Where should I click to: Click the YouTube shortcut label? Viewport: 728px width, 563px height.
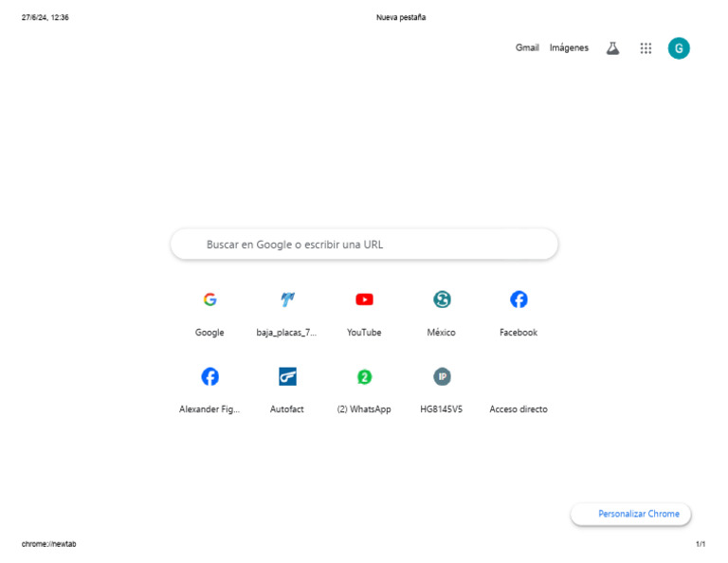click(364, 333)
